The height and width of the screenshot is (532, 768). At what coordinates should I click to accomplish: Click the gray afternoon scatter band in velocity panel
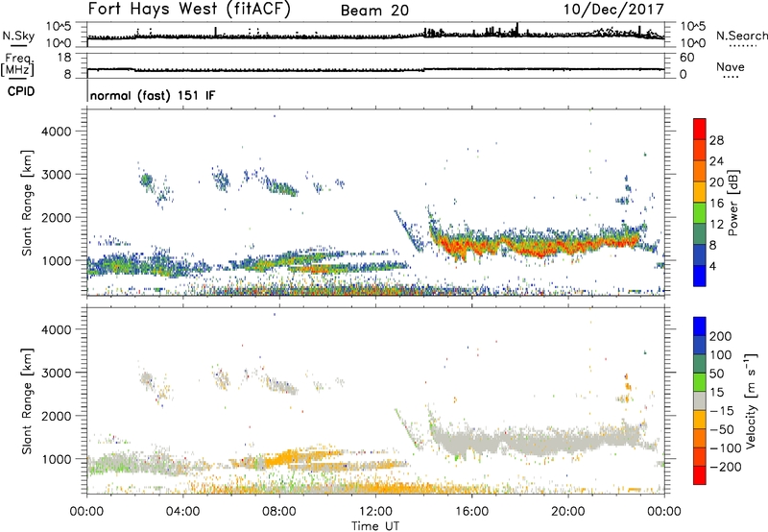tap(539, 441)
